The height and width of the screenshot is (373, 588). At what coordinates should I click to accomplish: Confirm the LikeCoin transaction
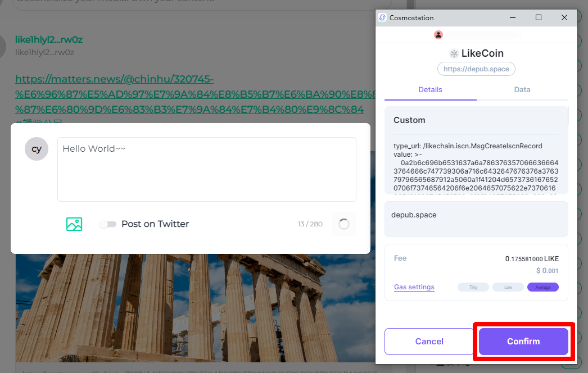click(x=523, y=342)
